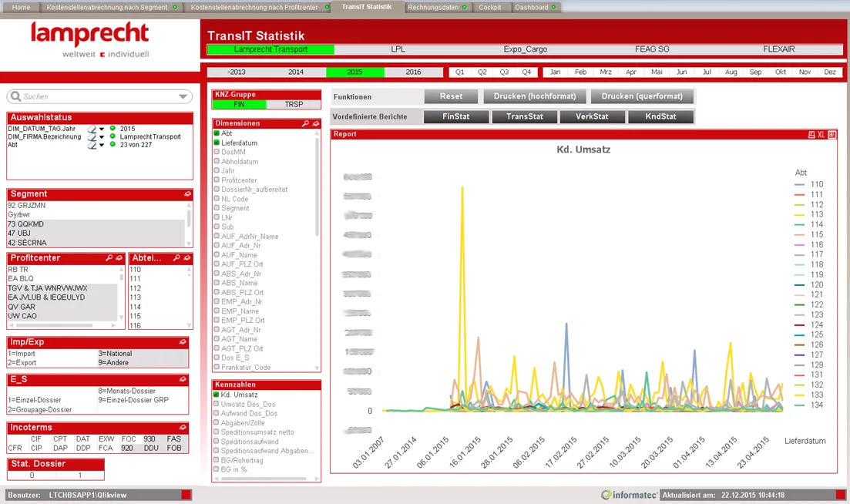Image resolution: width=850 pixels, height=504 pixels.
Task: Open search in the Dimensionen panel
Action: pos(306,123)
